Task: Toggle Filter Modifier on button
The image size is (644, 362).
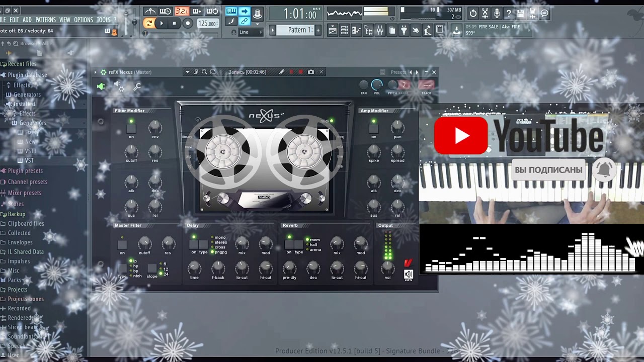Action: [131, 128]
